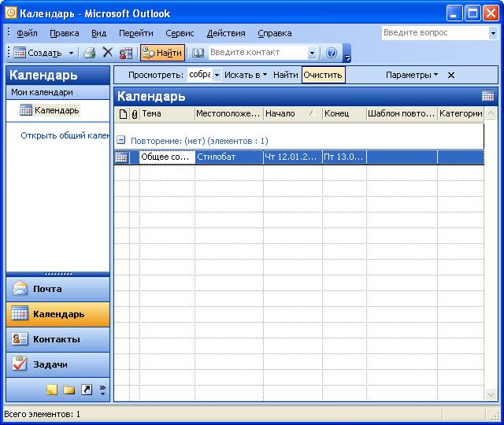504x425 pixels.
Task: Expand the Просмотреть search field dropdown
Action: [x=217, y=76]
